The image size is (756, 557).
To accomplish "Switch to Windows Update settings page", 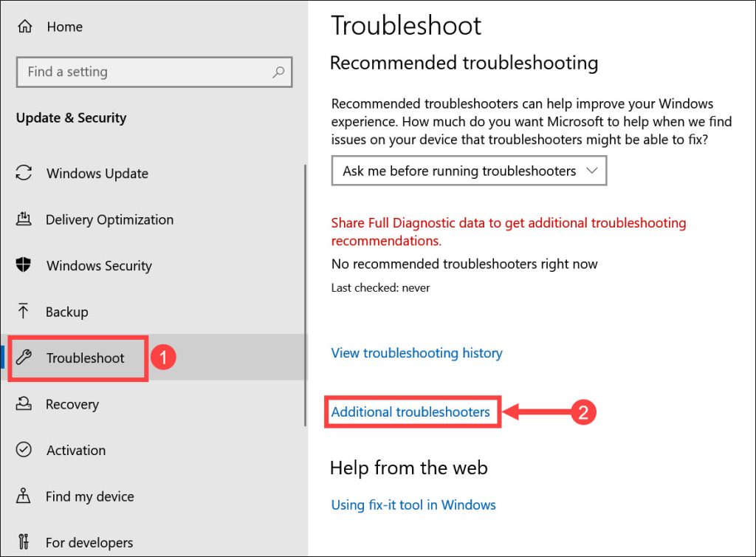I will [96, 174].
